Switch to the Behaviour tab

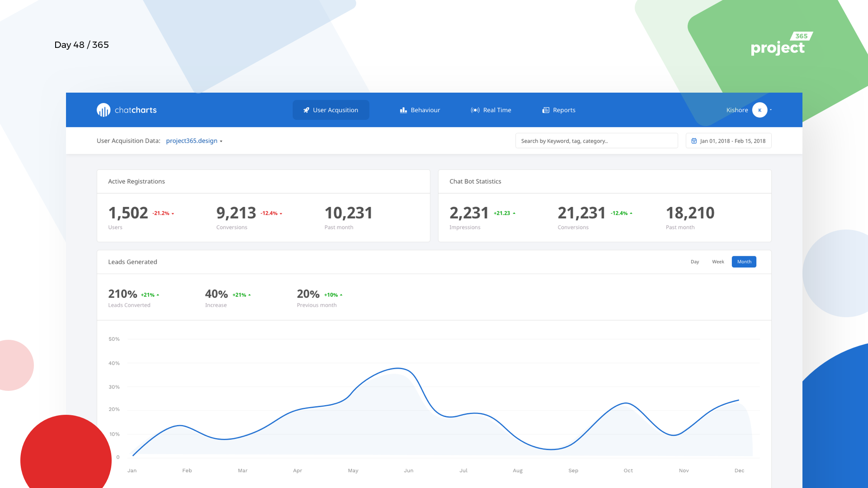(420, 110)
